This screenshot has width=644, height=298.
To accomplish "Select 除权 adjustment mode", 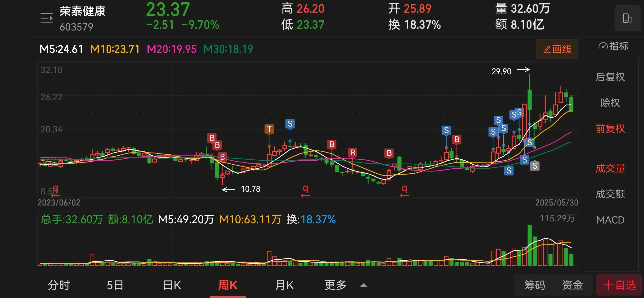I will pyautogui.click(x=610, y=103).
